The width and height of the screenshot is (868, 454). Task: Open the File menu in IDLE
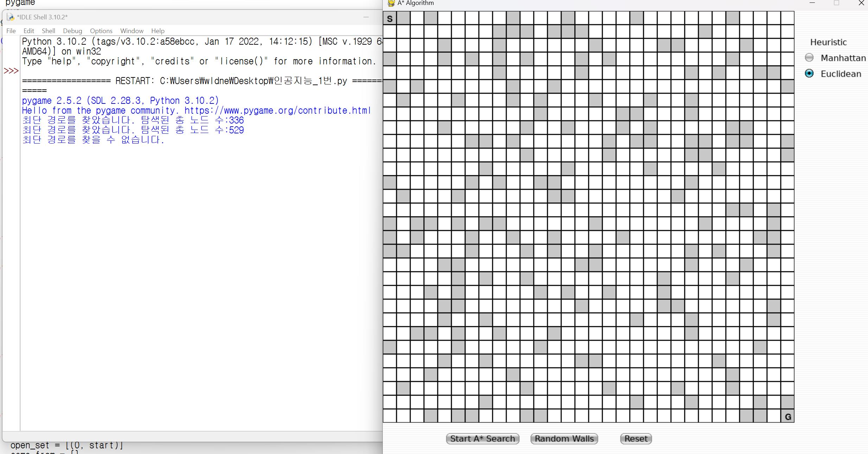click(x=11, y=31)
